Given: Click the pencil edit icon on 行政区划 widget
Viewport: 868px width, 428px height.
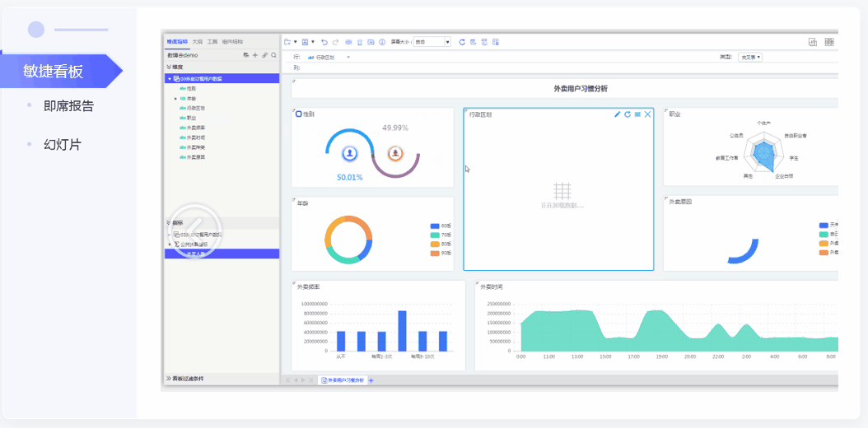Looking at the screenshot, I should [618, 114].
